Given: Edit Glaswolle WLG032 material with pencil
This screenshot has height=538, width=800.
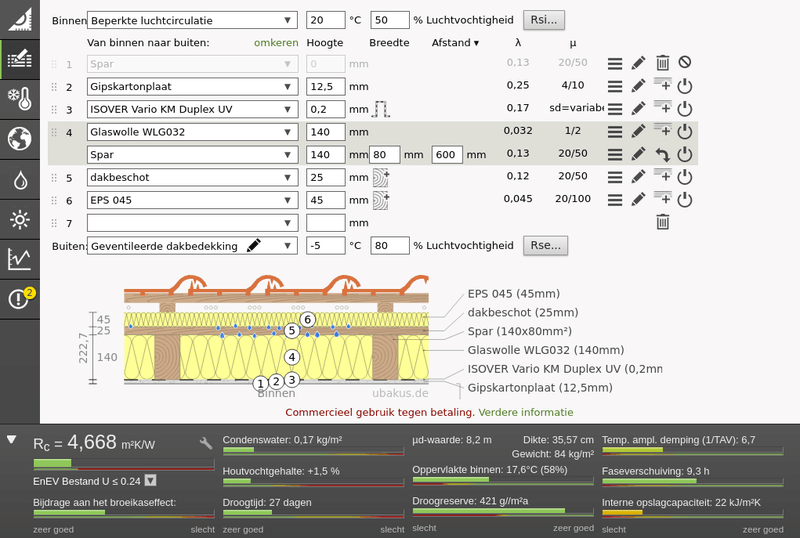Looking at the screenshot, I should pyautogui.click(x=638, y=131).
